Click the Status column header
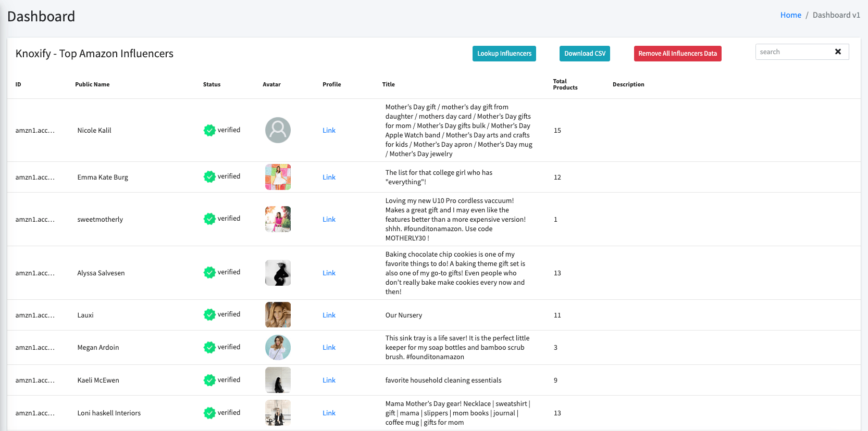The image size is (868, 431). [212, 84]
